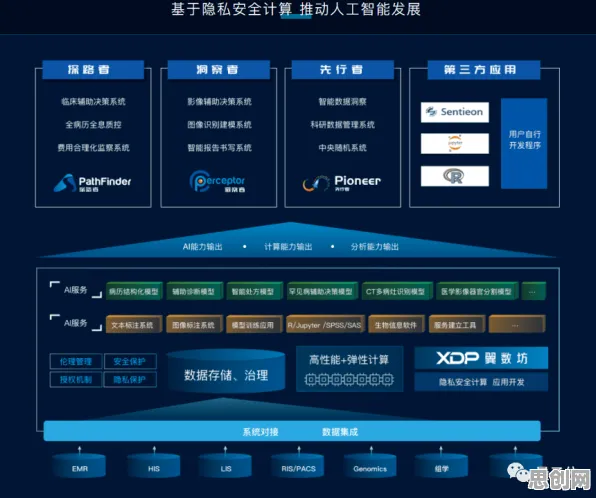Click the 图像识别建模系统 entry
Screen dimensions: 596x498
click(x=219, y=125)
